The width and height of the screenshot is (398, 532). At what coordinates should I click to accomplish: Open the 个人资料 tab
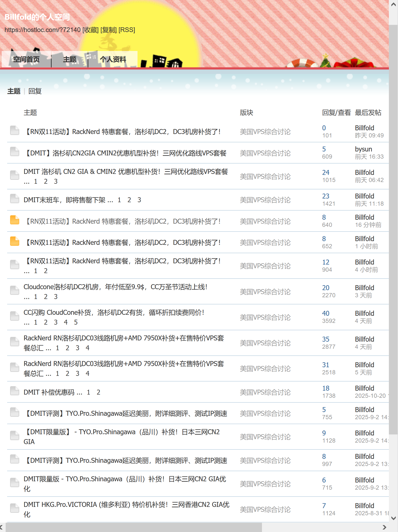pos(113,59)
